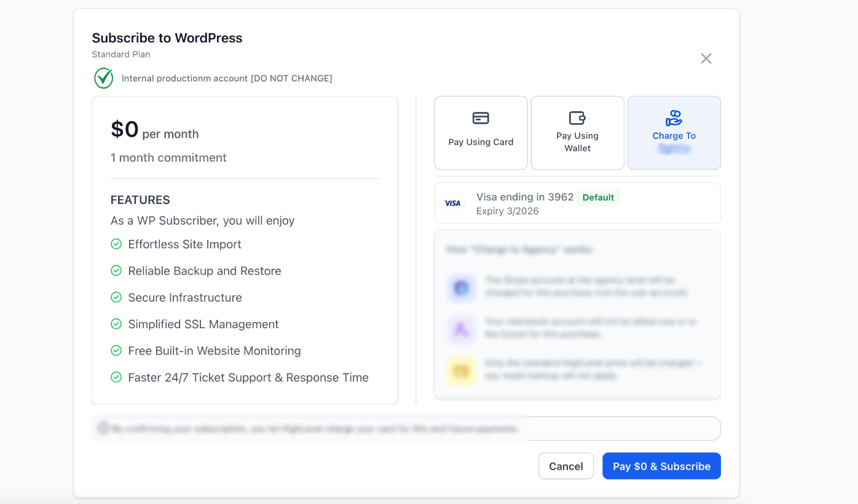Click Simplified SSL Management feature text
The image size is (858, 504).
pos(203,324)
